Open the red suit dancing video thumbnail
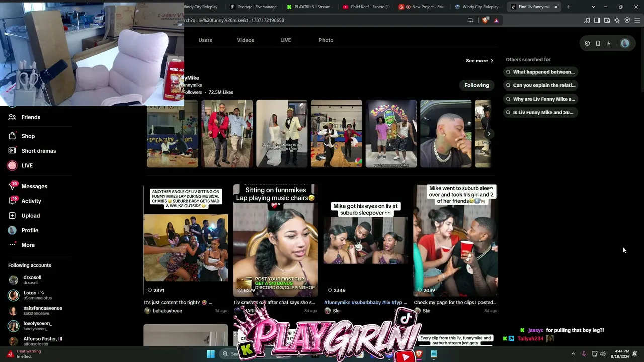The width and height of the screenshot is (644, 362). [x=227, y=134]
